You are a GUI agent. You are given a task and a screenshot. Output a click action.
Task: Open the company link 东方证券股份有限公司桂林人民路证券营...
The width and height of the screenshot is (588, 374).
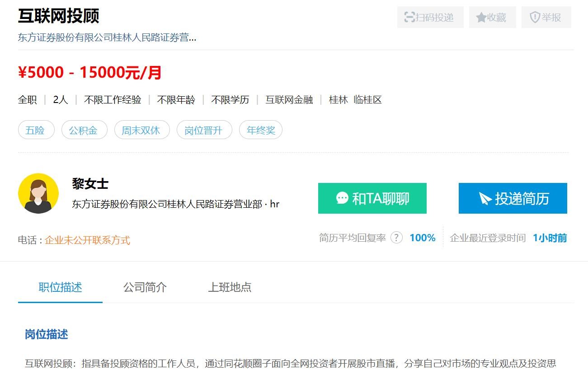(x=107, y=37)
